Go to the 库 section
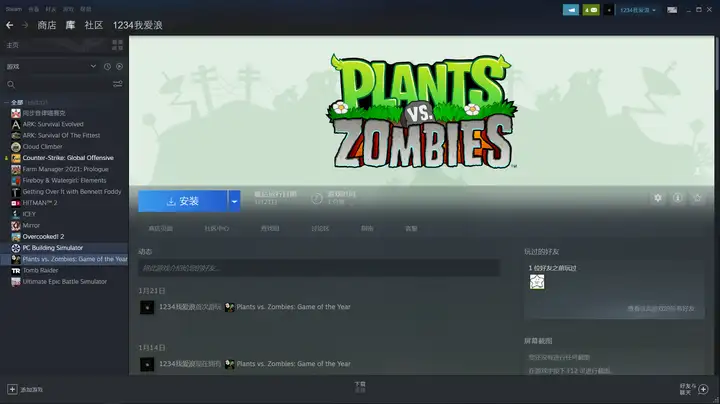The image size is (720, 404). click(70, 25)
